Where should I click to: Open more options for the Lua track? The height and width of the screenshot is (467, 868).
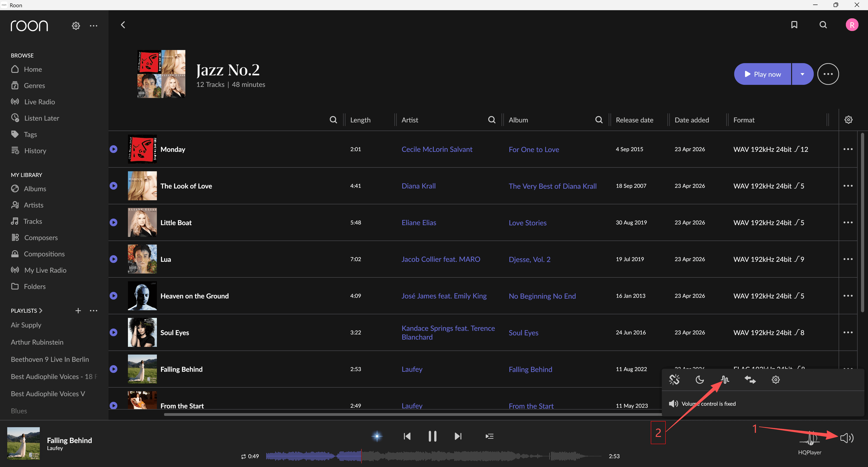[x=848, y=259]
